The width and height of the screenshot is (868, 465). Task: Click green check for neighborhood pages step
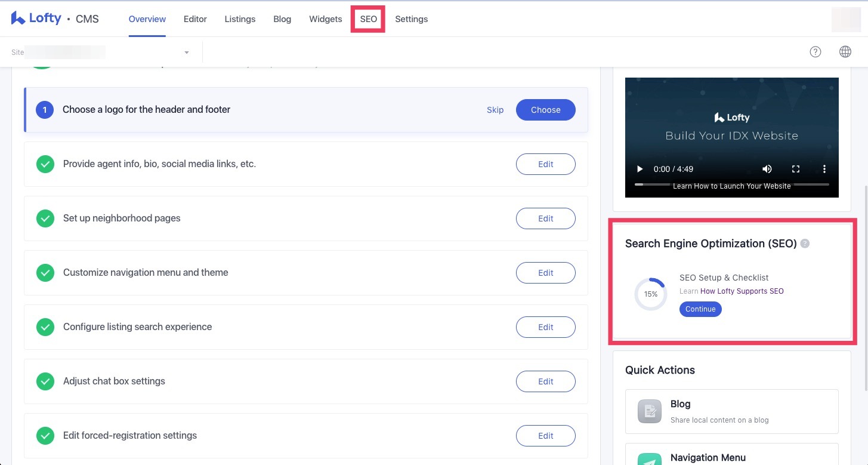point(45,218)
